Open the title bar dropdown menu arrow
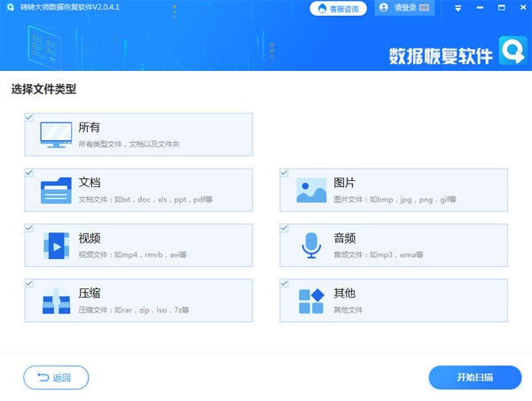Screen dimensions: 532x401 point(458,8)
